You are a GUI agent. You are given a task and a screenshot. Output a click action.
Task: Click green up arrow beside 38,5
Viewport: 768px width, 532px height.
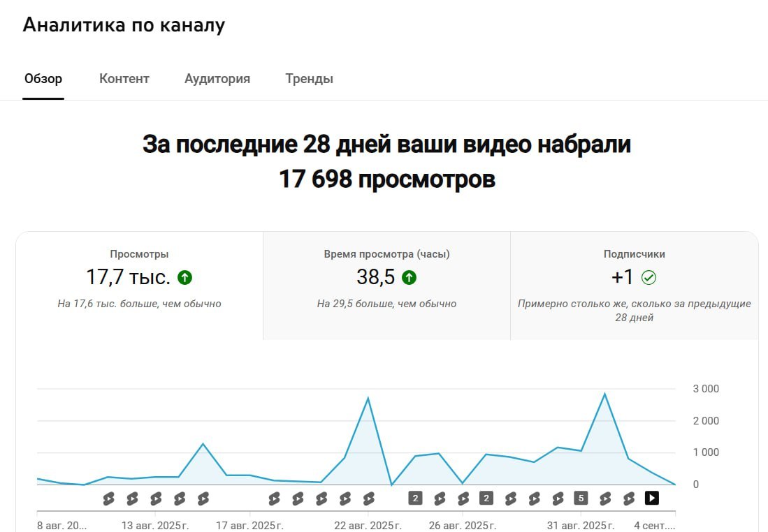(410, 278)
